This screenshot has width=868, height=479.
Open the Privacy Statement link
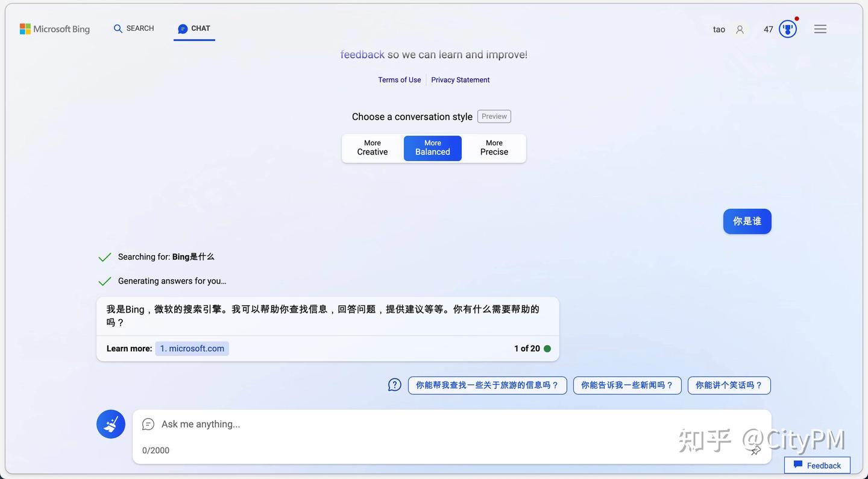tap(461, 80)
